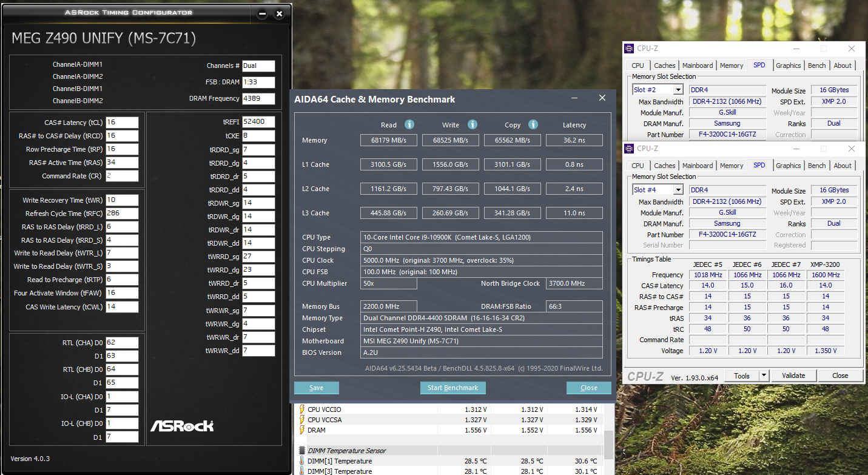Click the info icon next to Copy

tap(533, 124)
